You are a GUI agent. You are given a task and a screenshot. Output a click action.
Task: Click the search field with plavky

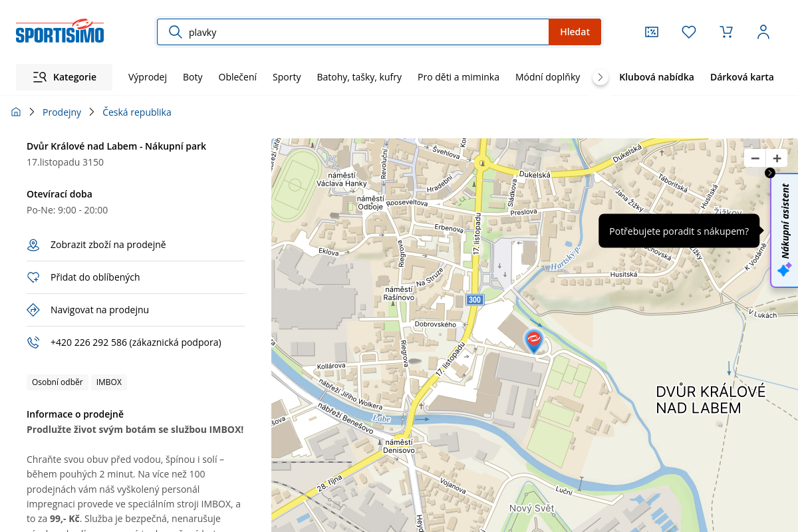352,32
